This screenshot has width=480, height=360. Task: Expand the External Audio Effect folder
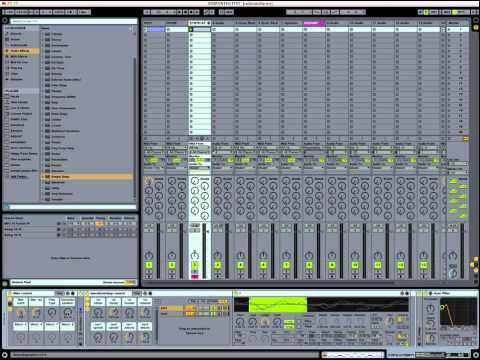click(x=43, y=79)
